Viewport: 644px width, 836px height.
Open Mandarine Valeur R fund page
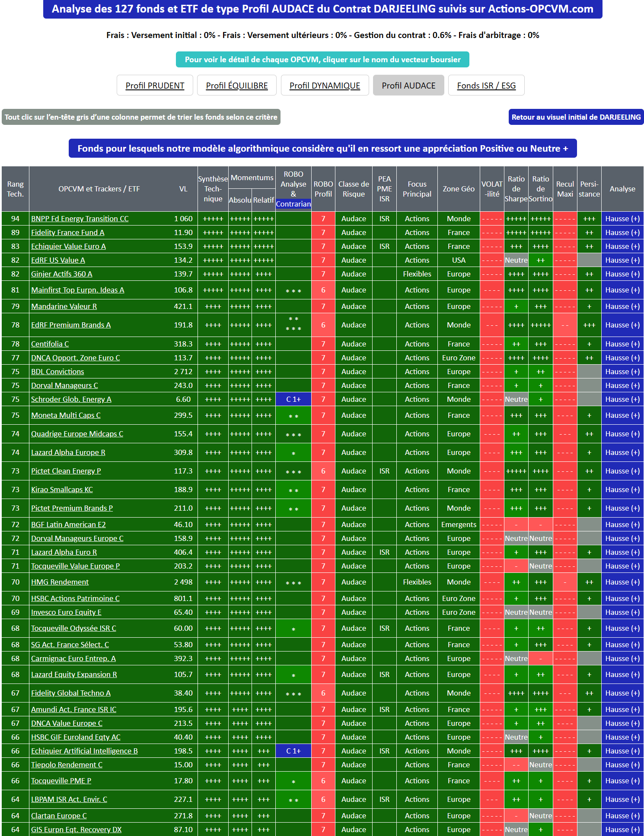(x=64, y=306)
